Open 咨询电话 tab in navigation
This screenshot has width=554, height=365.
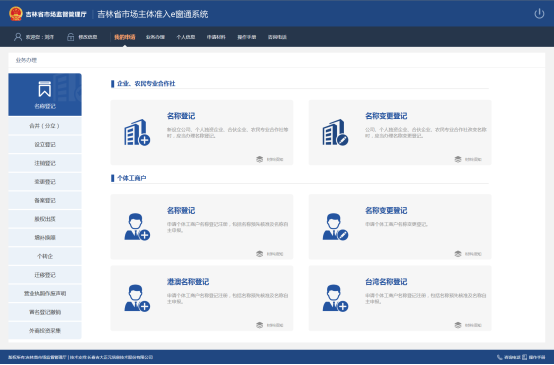coord(277,37)
